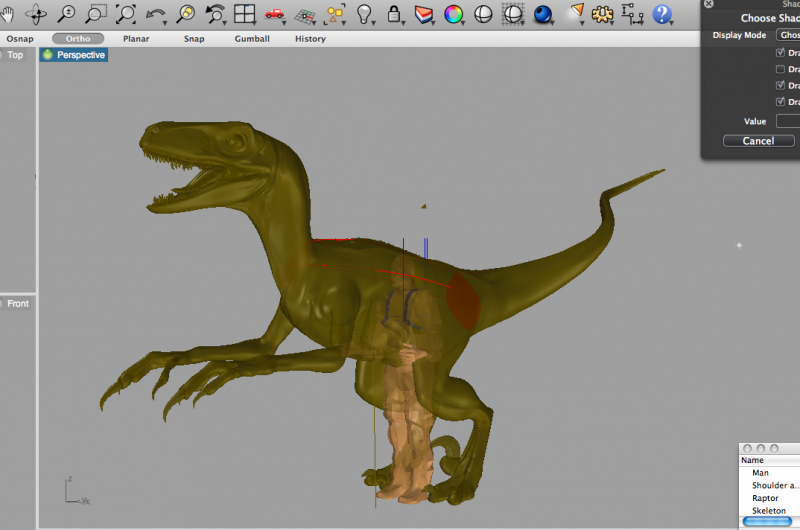
Task: Open the Layers stack icon
Action: click(x=423, y=14)
